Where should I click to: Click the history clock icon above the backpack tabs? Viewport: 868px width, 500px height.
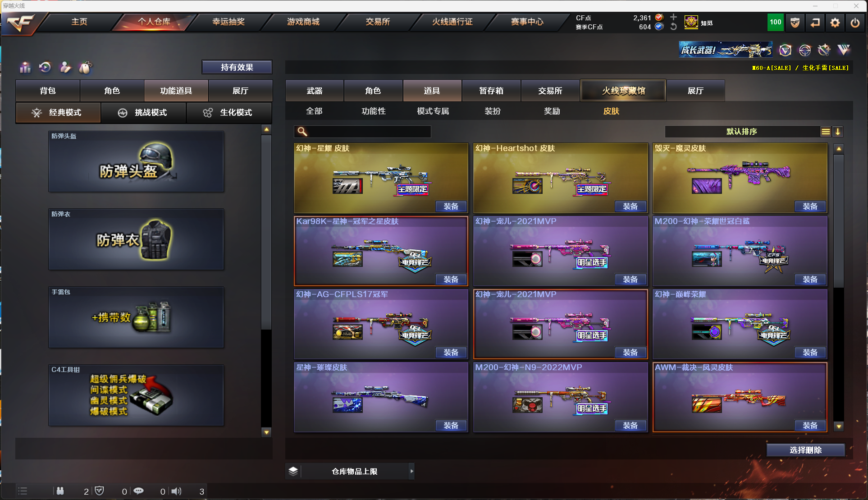(45, 68)
